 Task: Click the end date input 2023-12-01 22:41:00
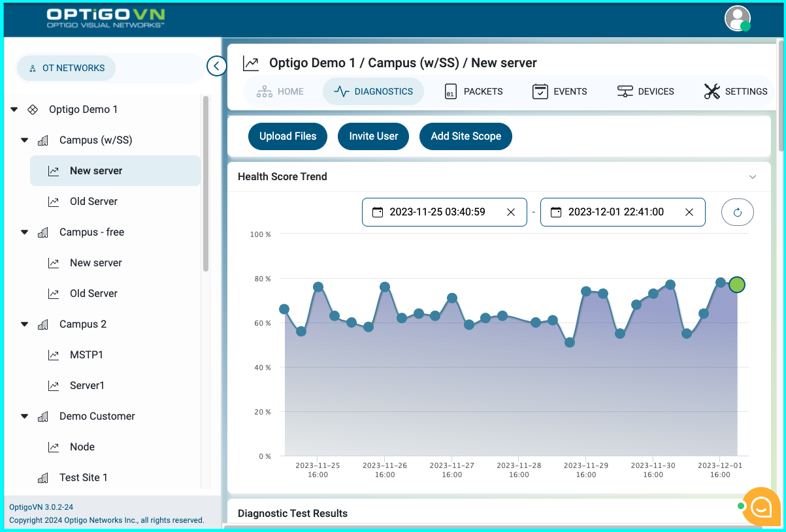click(x=623, y=212)
